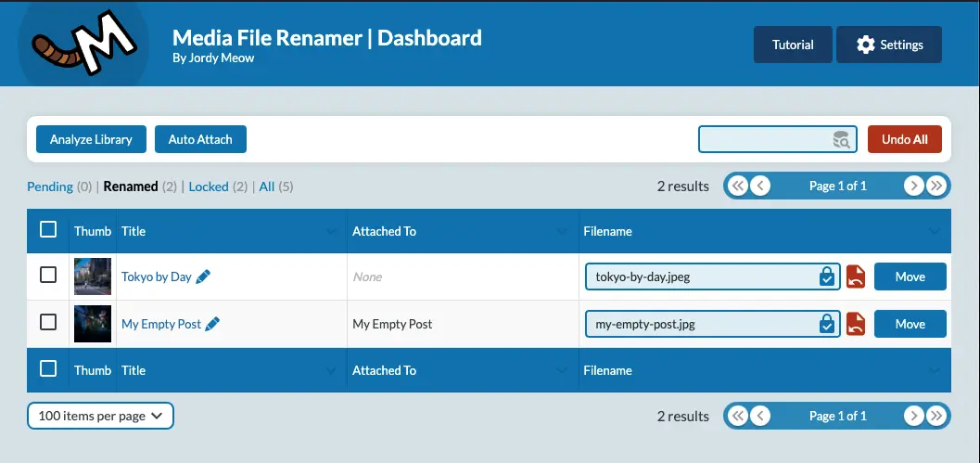Viewport: 980px width, 463px height.
Task: Toggle the lock icon in my-empty-post.jpg field
Action: click(x=826, y=324)
